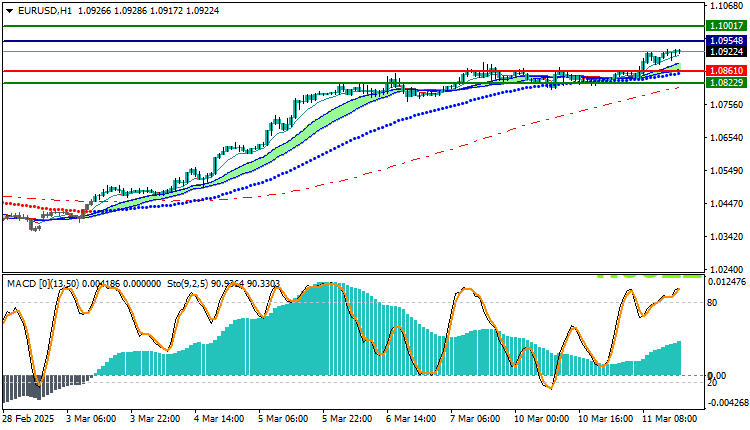750x430 pixels.
Task: Click the 1.04470 price scale value
Action: (x=727, y=204)
